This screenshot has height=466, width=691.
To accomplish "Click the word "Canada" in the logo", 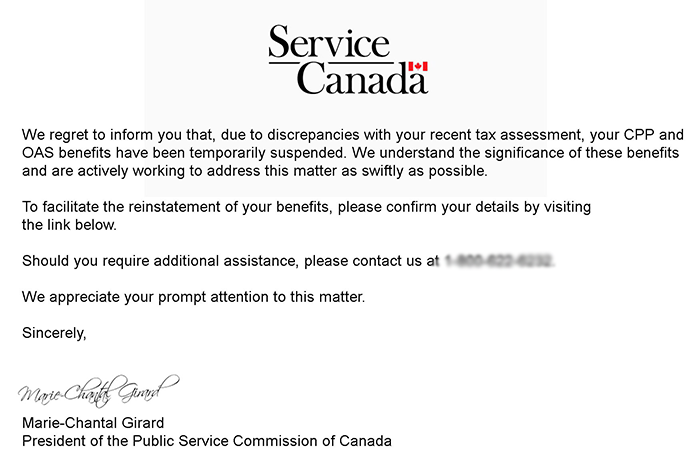I will point(362,78).
